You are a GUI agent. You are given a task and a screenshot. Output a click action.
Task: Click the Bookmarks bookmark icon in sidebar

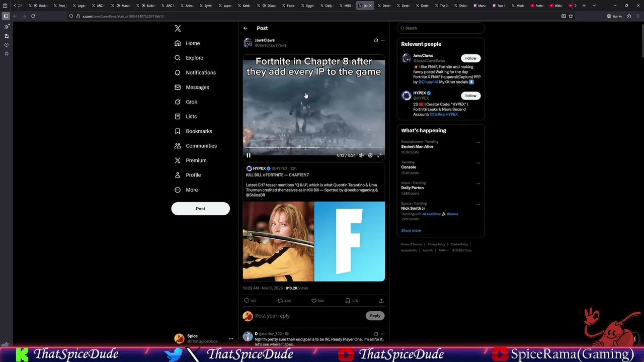pos(178,131)
